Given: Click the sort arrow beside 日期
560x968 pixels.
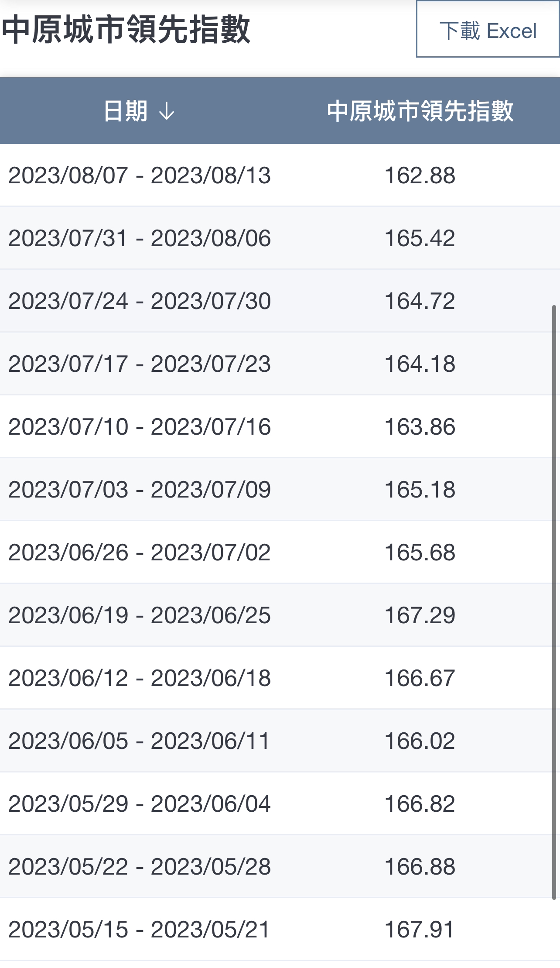Looking at the screenshot, I should tap(167, 112).
